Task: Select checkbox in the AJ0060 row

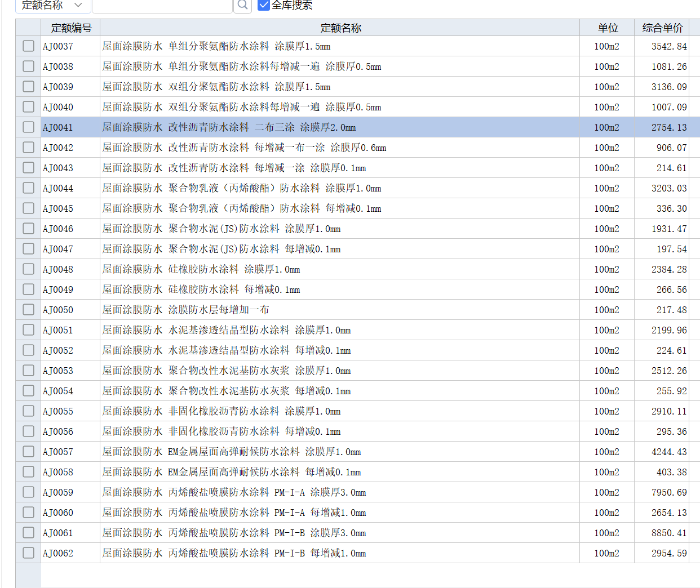Action: point(28,513)
